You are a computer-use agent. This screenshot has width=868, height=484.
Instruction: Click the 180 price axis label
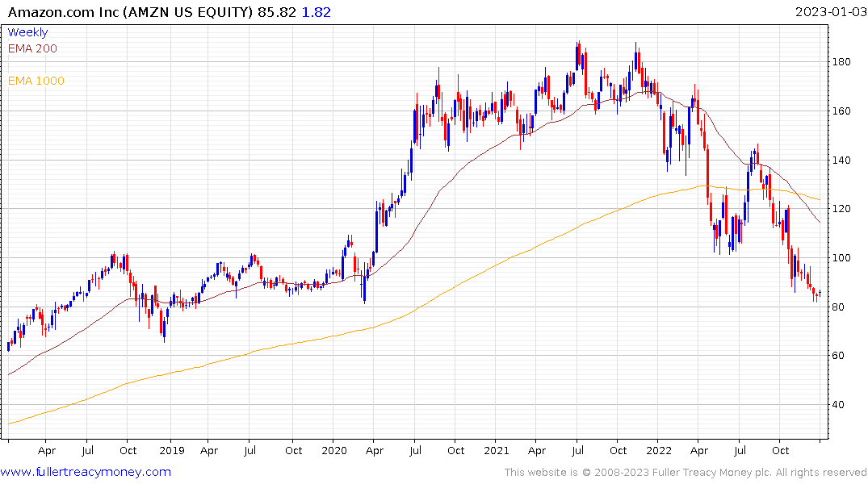[x=841, y=62]
